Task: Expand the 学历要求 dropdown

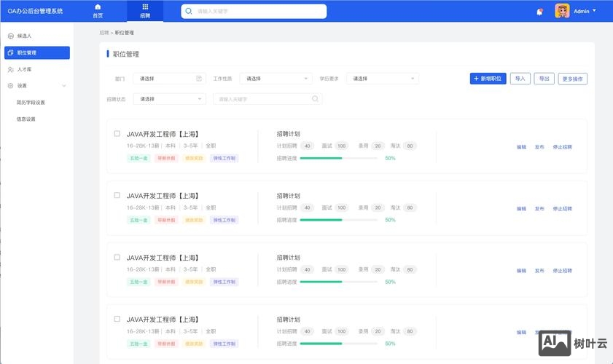Action: point(382,79)
